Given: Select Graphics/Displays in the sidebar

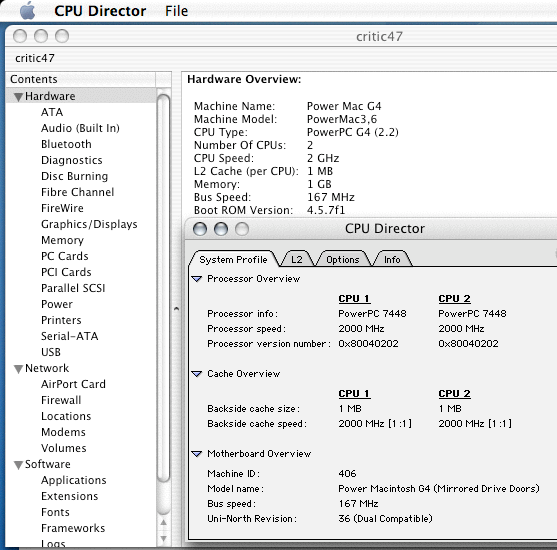Looking at the screenshot, I should point(89,224).
